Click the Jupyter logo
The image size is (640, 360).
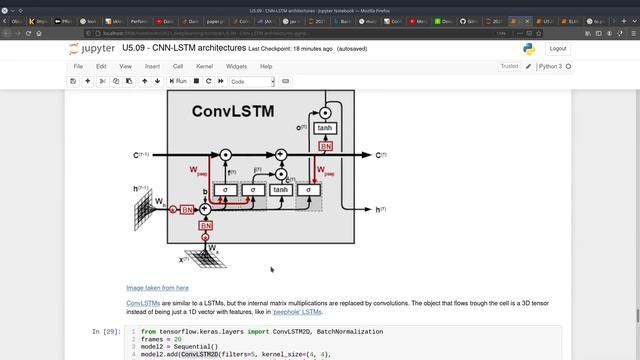coord(92,49)
